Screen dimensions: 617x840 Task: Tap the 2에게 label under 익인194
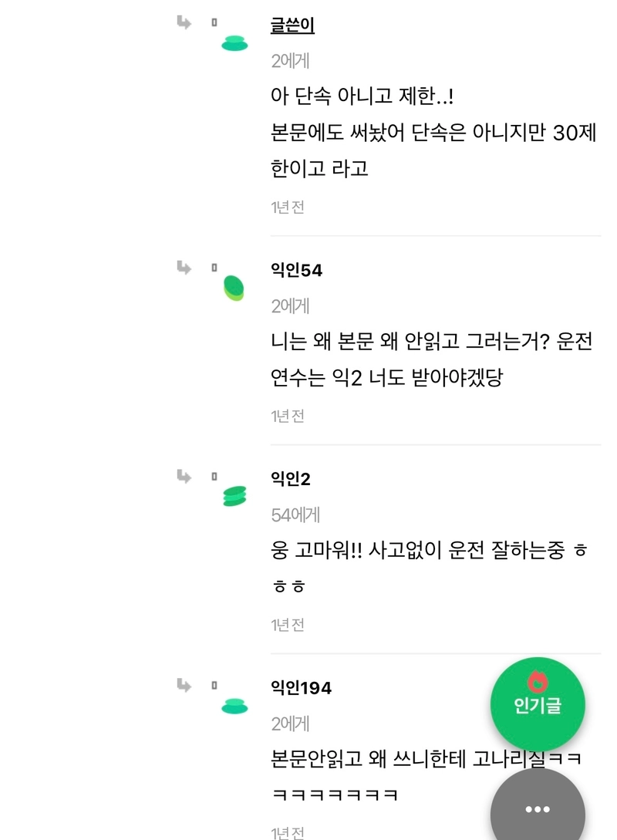290,724
